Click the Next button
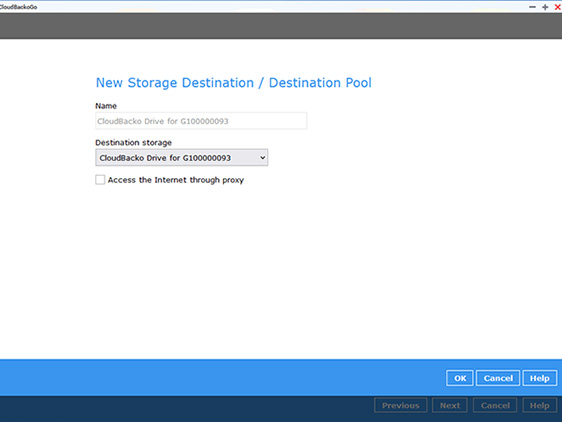 click(x=450, y=406)
